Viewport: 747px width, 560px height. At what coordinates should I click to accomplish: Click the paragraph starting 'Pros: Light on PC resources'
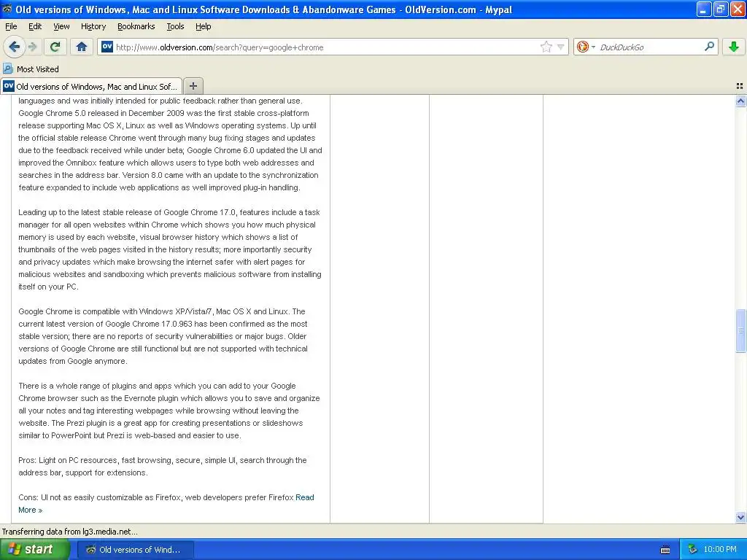click(x=163, y=466)
